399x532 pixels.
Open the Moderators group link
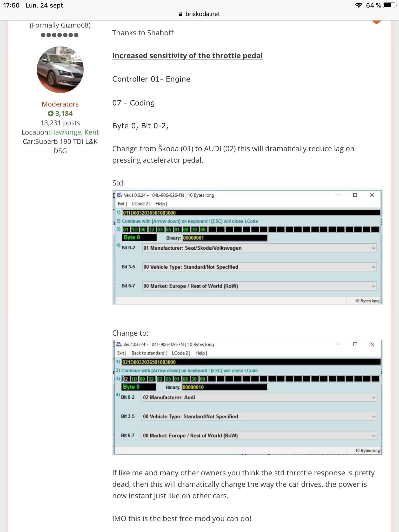tap(60, 104)
